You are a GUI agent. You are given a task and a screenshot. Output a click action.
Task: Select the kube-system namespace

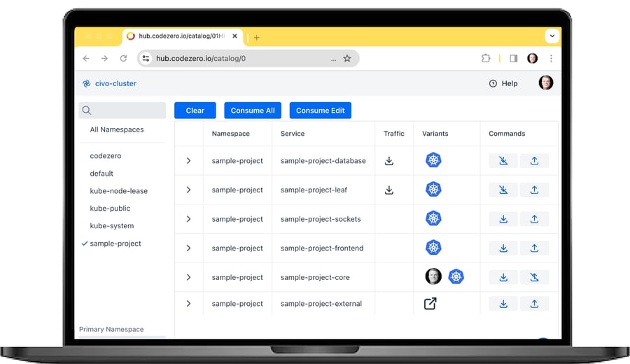point(112,226)
